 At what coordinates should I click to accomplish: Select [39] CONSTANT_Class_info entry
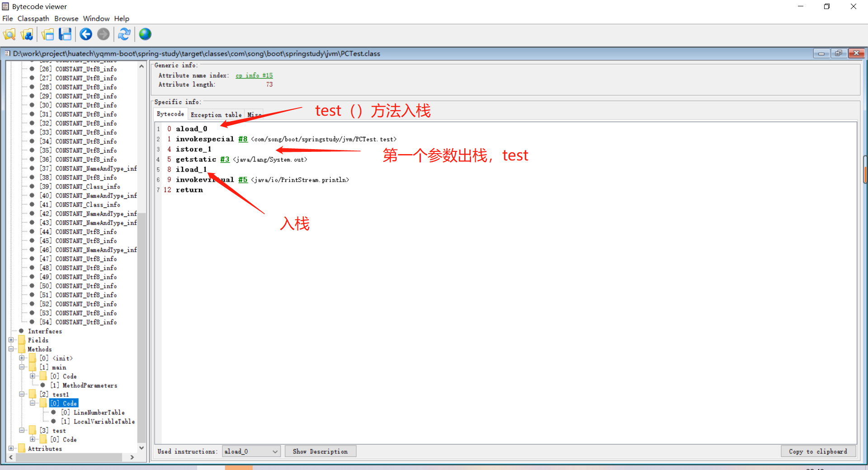tap(80, 186)
